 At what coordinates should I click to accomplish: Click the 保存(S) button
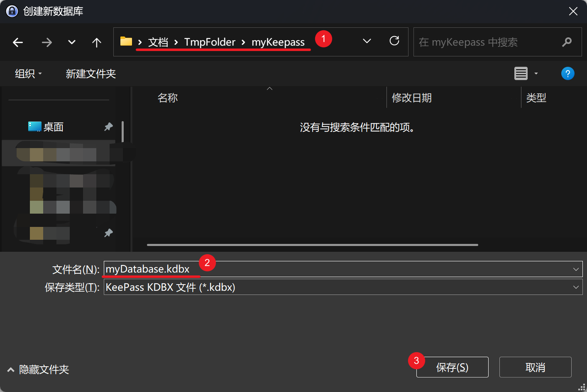pyautogui.click(x=452, y=367)
